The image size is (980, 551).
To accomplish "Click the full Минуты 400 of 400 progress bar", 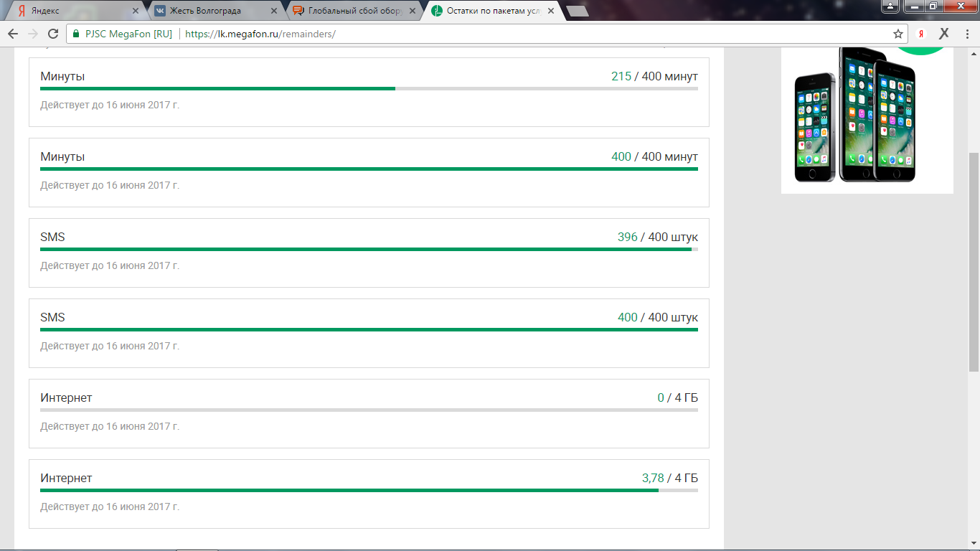I will pos(369,169).
